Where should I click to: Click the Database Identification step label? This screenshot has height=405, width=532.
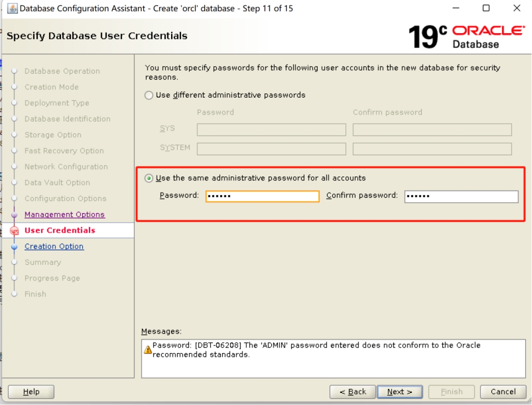pyautogui.click(x=67, y=119)
